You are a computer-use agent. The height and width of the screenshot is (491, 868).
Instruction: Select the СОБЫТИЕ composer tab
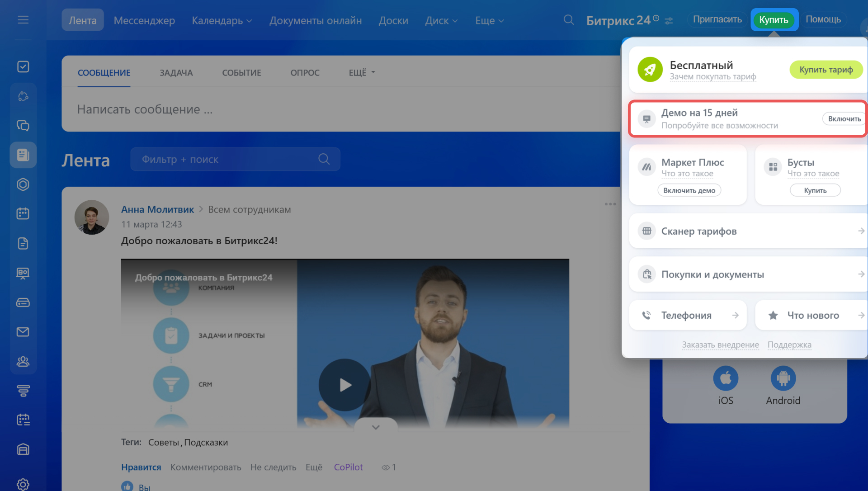241,72
